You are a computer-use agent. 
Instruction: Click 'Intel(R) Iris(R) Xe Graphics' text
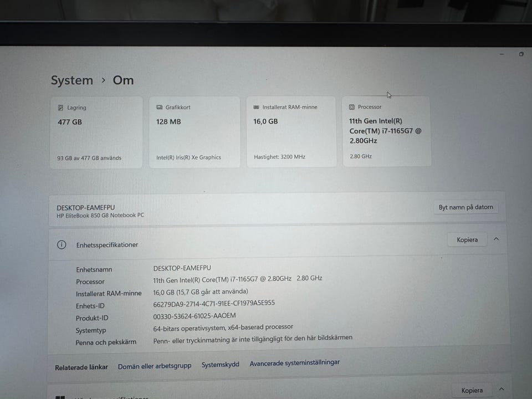point(188,157)
